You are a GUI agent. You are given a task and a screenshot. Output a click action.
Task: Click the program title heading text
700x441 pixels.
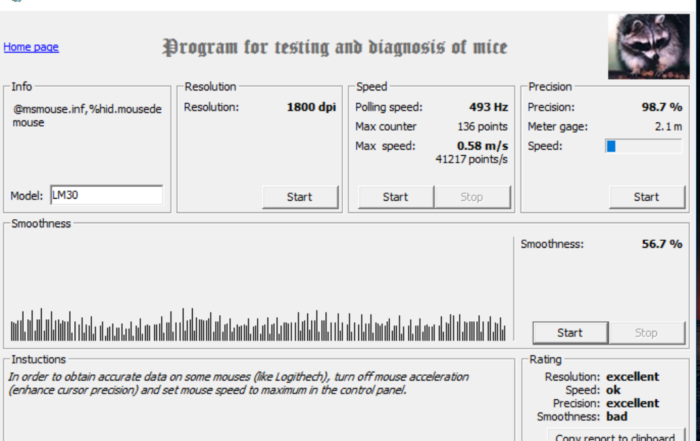335,47
